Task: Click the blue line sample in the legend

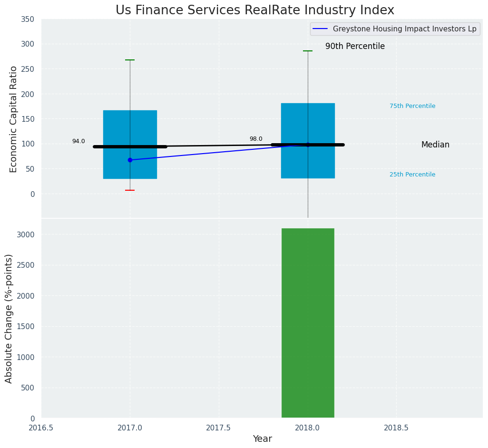Action: click(x=321, y=29)
